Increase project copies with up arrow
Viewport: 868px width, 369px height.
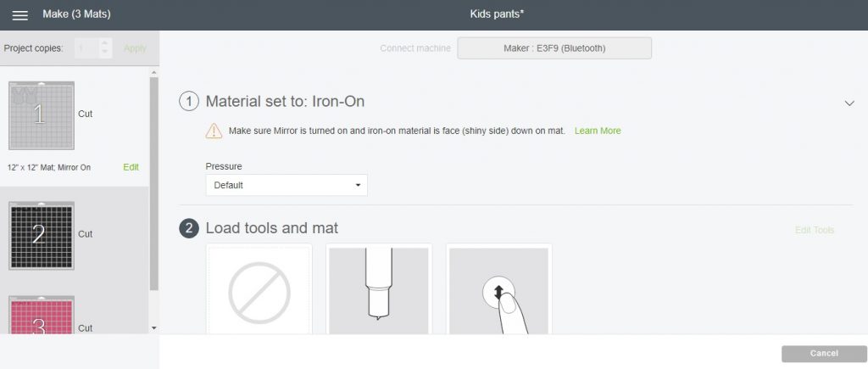105,44
